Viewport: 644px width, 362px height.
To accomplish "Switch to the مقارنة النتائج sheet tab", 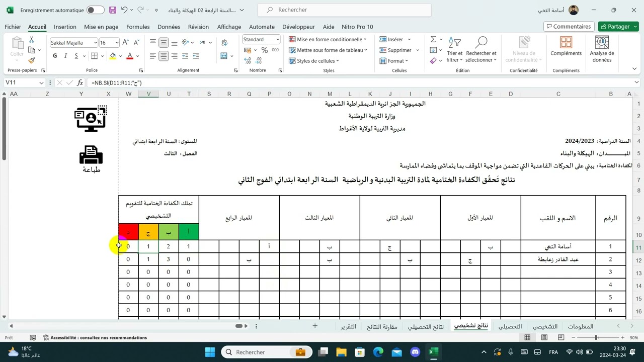I will point(382,326).
